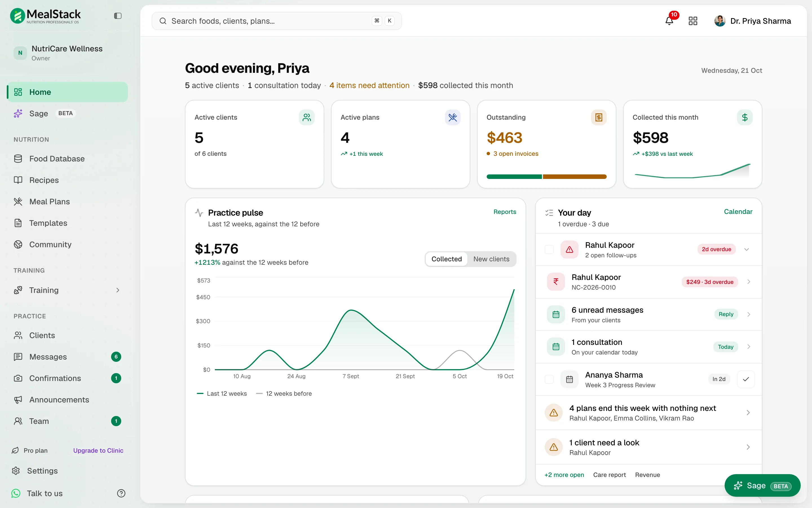Focus the search foods, clients, plans field
This screenshot has height=508, width=812.
point(277,21)
